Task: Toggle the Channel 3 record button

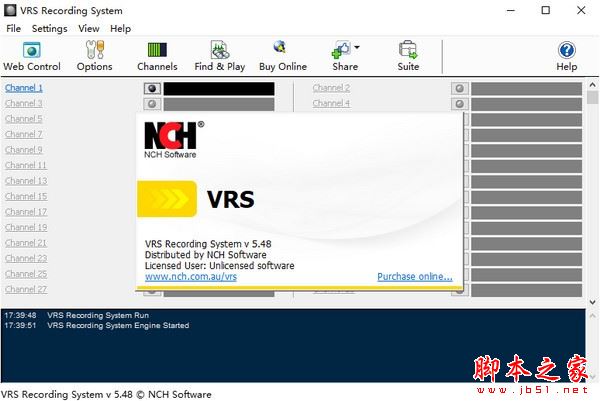Action: [152, 104]
